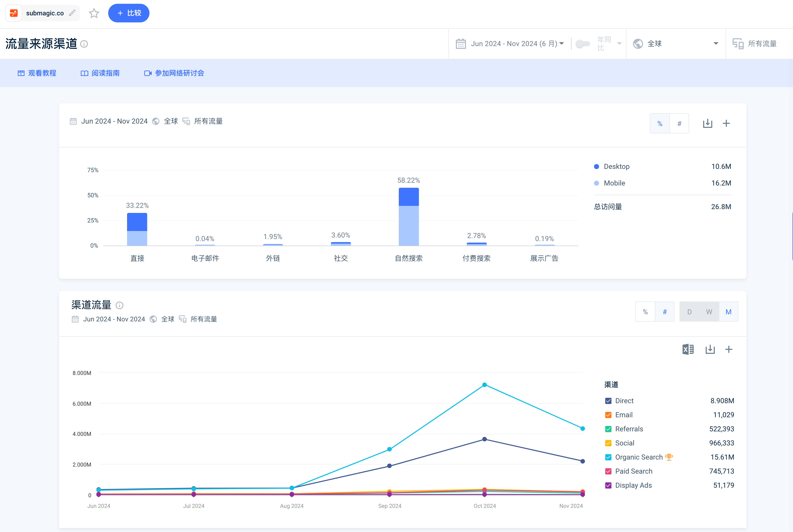The image size is (793, 532).
Task: Click the submagic.co site favicon
Action: pos(14,13)
